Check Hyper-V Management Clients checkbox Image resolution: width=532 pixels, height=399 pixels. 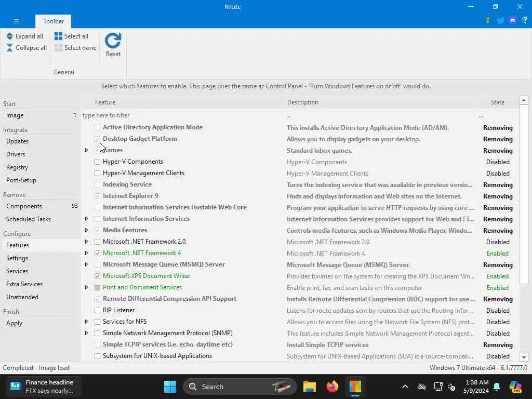coord(97,173)
